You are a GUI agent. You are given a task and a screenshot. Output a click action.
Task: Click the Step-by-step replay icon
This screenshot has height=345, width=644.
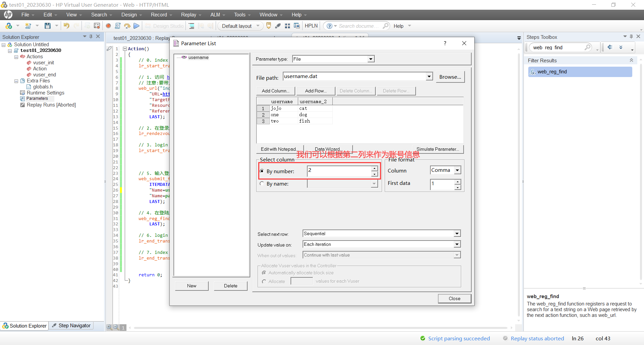pos(127,26)
